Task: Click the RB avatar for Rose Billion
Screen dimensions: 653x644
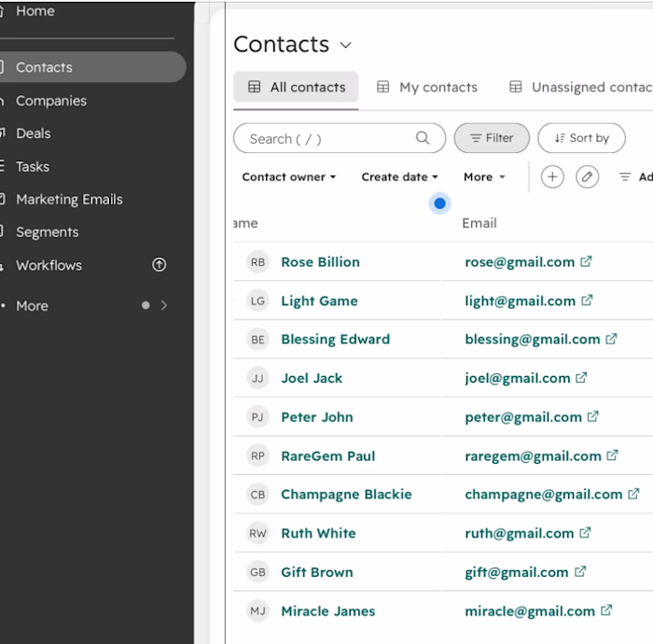Action: pos(257,262)
